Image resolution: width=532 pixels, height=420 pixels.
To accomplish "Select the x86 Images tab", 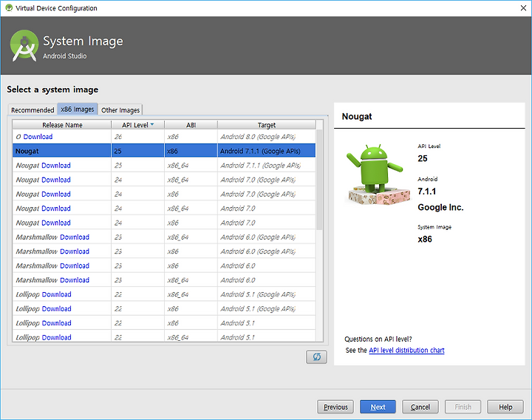I will point(78,109).
